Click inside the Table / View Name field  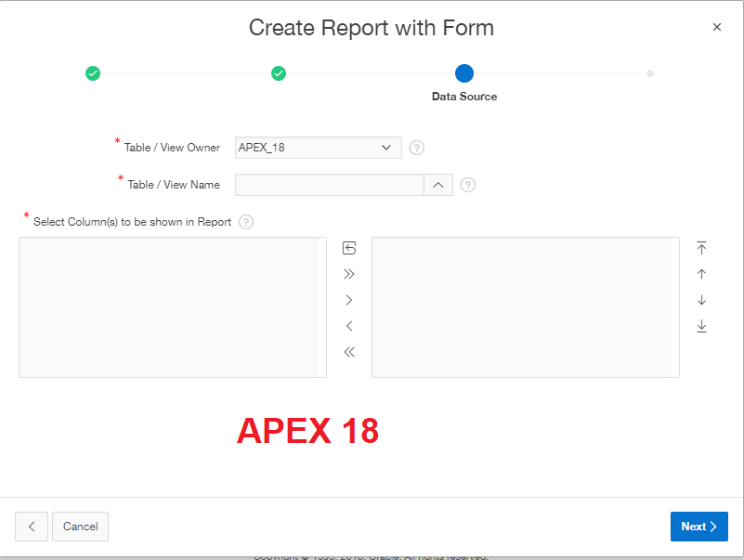tap(330, 185)
